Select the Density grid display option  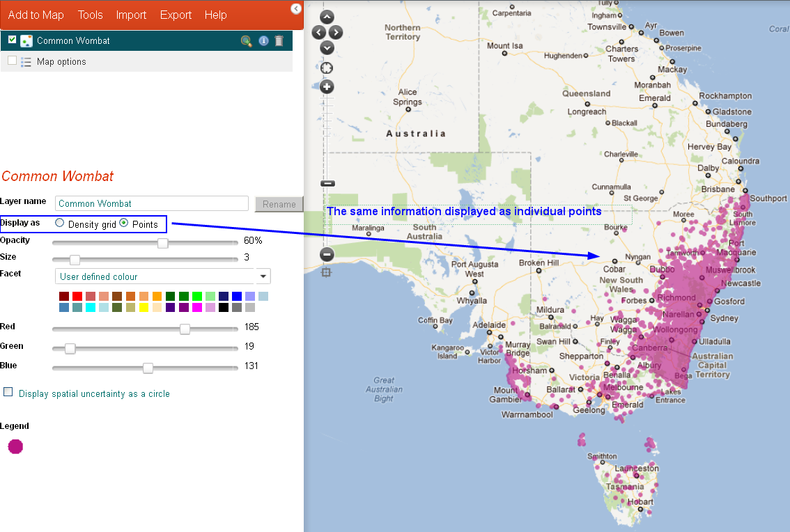[x=59, y=223]
